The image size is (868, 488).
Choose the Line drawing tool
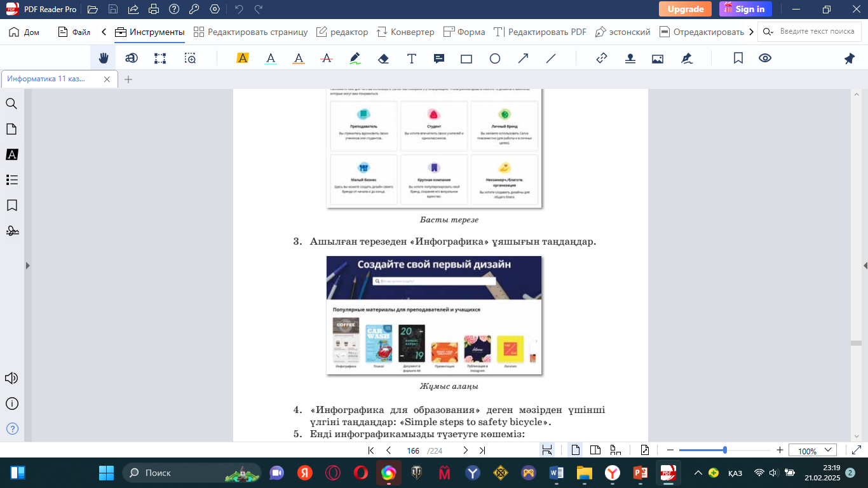pos(551,58)
